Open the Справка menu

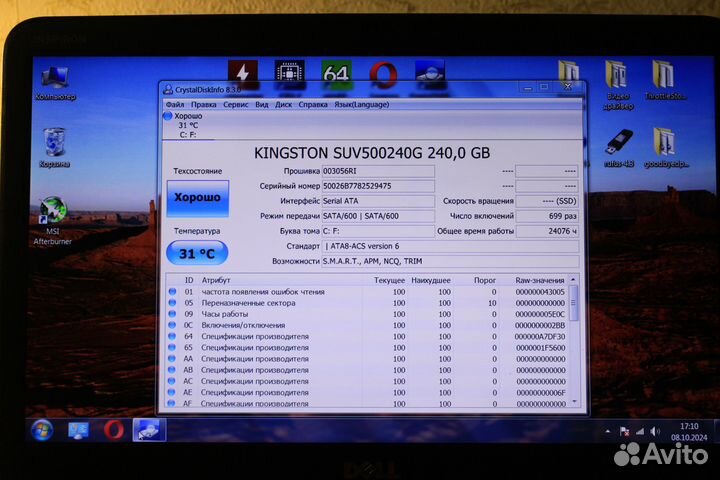click(x=313, y=105)
